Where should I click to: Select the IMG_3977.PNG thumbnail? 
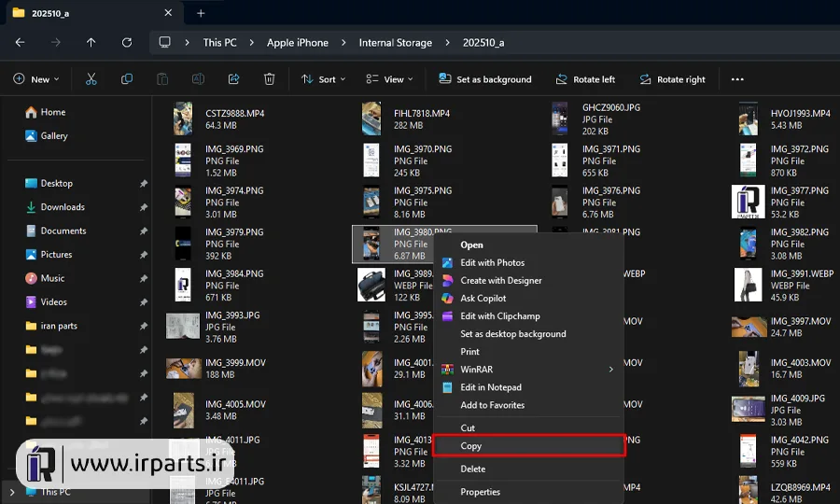[748, 202]
